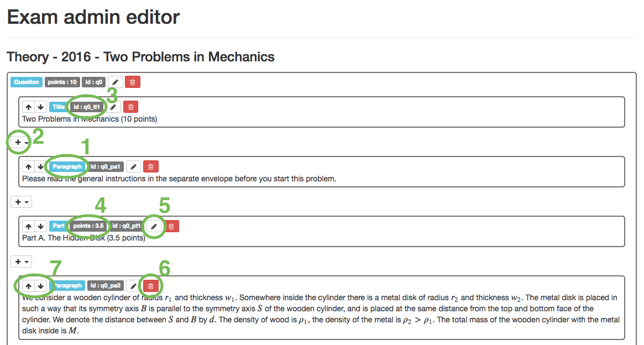Move paragraph q0_pa1 up
Image resolution: width=644 pixels, height=345 pixels.
click(x=28, y=166)
